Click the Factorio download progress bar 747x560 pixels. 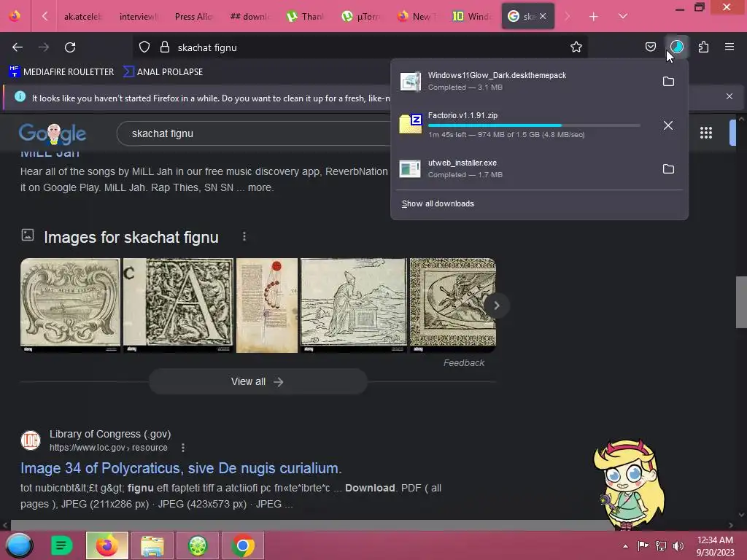[x=533, y=125]
